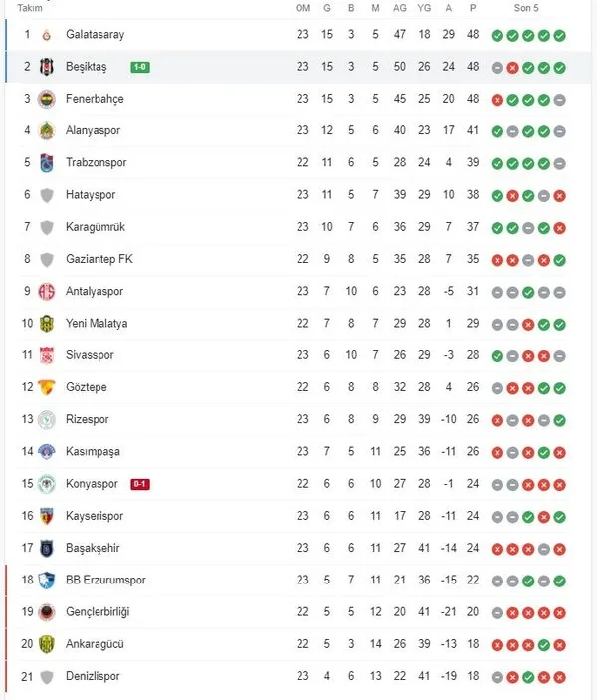Click the Galatasaray club crest icon

(x=46, y=35)
